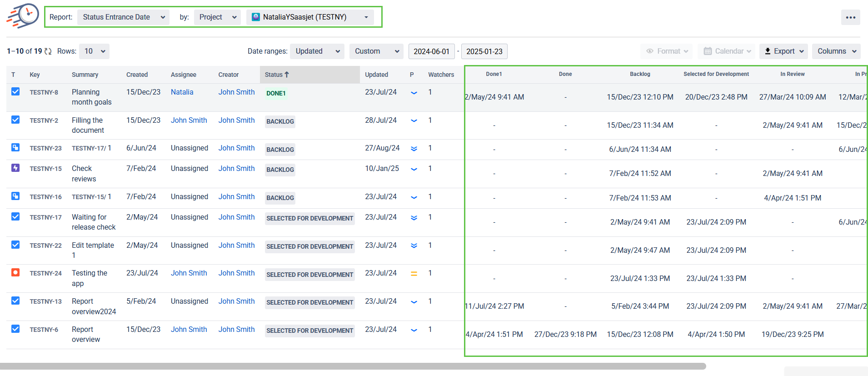The width and height of the screenshot is (868, 376).
Task: Open the Custom date range dropdown
Action: pos(376,51)
